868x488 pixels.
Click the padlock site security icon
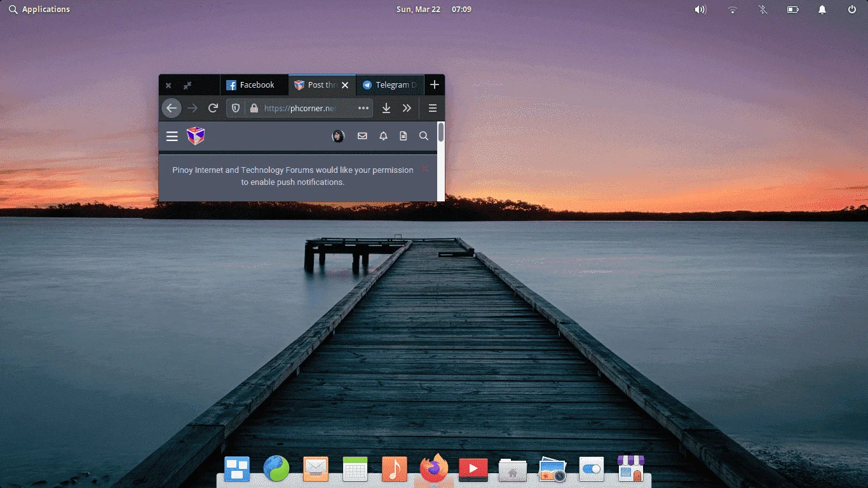pos(254,109)
